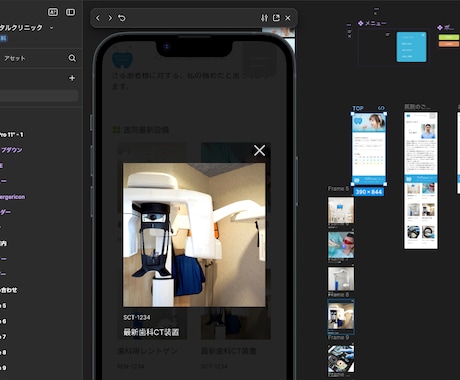460x380 pixels.
Task: Restart the prototype preview flow
Action: 122,18
